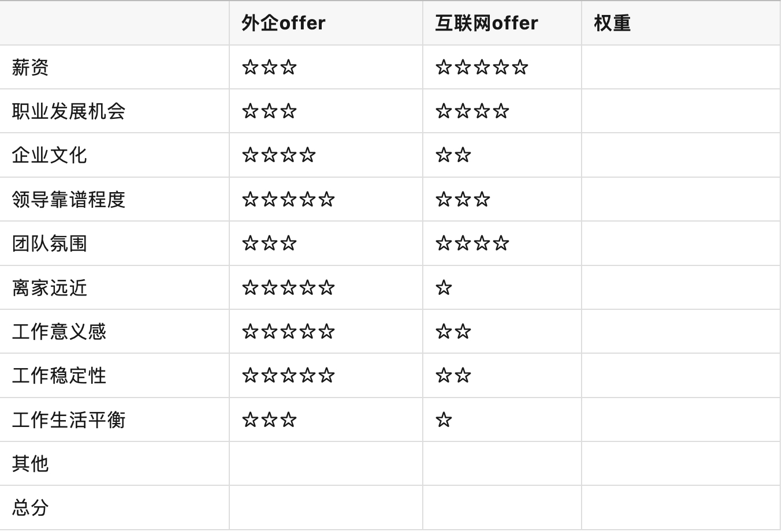Select 外企offer star rating for 工作意义感
The width and height of the screenshot is (782, 532).
288,332
